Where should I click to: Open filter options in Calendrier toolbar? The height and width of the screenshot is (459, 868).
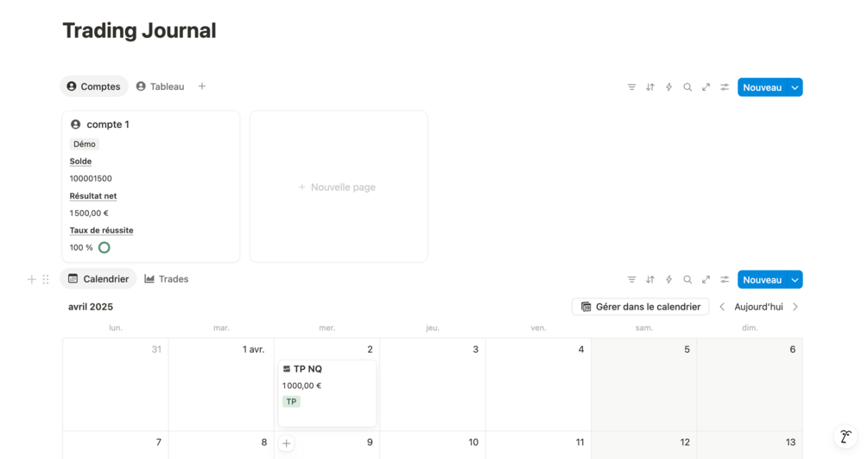[631, 279]
